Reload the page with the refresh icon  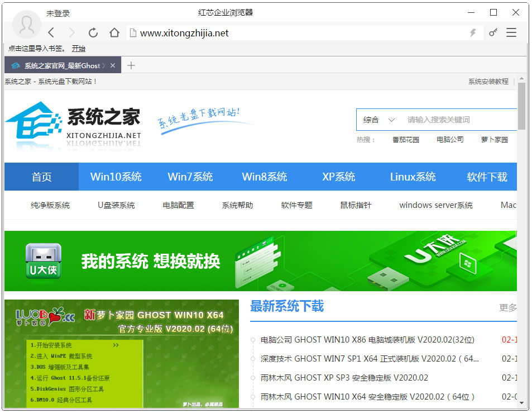point(93,33)
